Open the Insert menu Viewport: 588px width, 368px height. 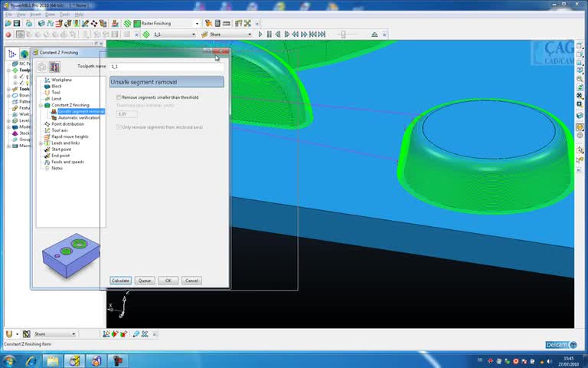[x=35, y=15]
